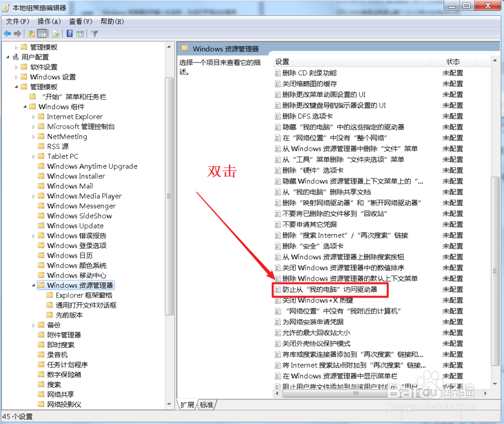Image resolution: width=504 pixels, height=424 pixels.
Task: Collapse the Windows 组件 tree node
Action: [25, 107]
